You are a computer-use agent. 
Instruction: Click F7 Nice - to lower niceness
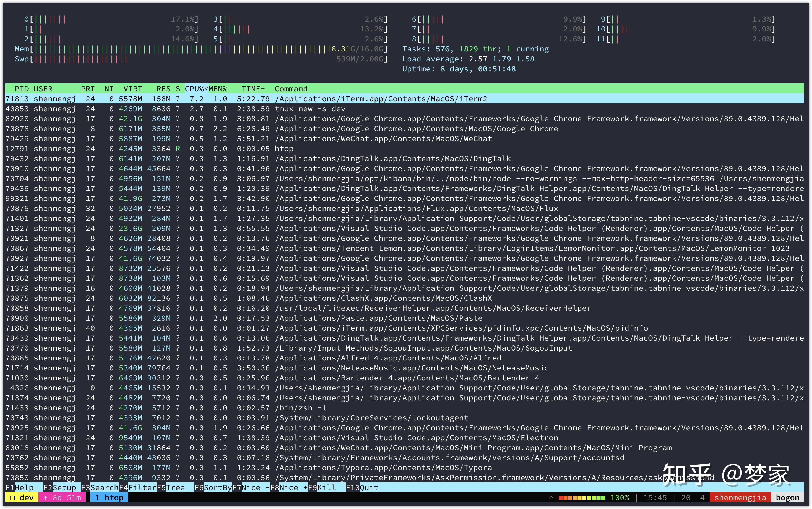pos(251,487)
